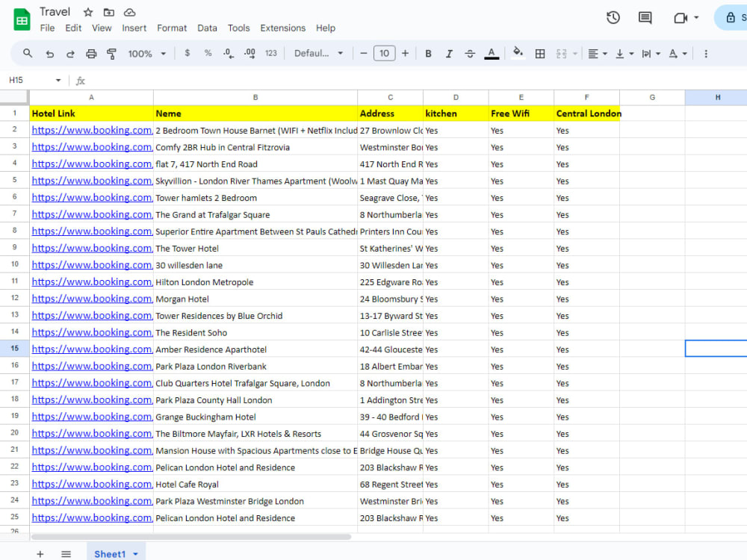Toggle italic formatting
This screenshot has width=747, height=560.
point(449,54)
